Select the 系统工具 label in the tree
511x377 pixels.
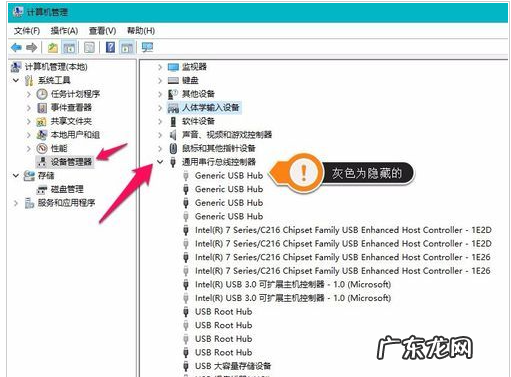[x=54, y=80]
